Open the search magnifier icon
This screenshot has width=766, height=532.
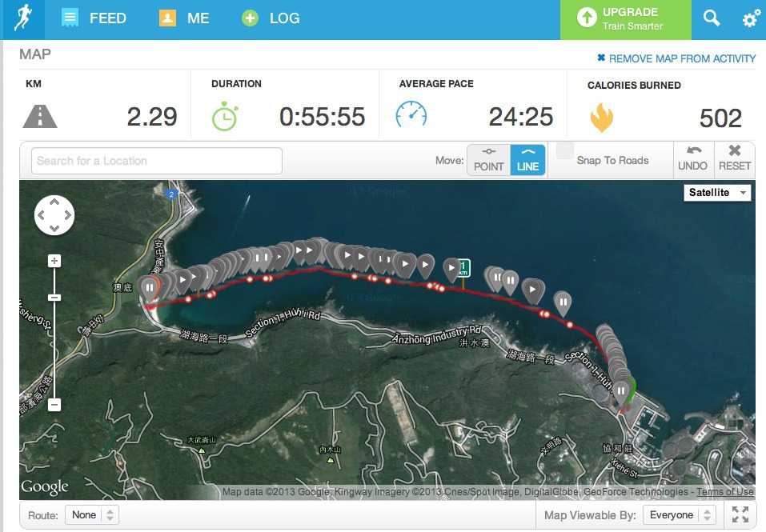pyautogui.click(x=712, y=18)
